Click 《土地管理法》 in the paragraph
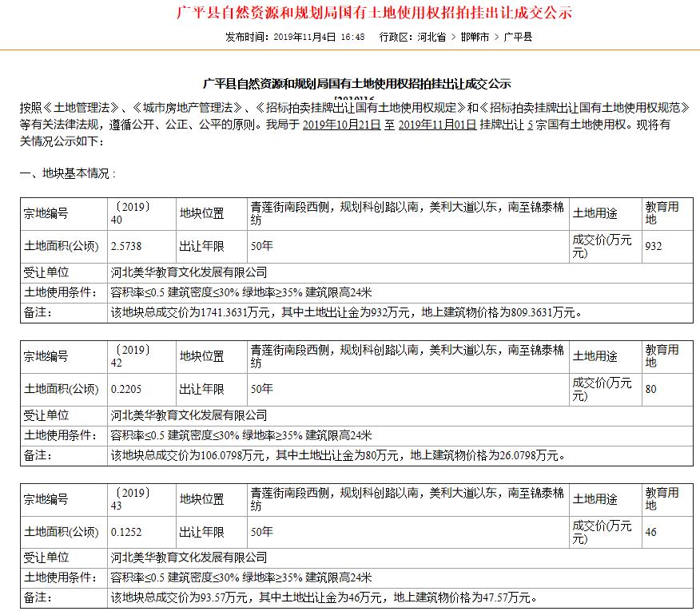Screen dimensions: 700x611 coord(82,108)
